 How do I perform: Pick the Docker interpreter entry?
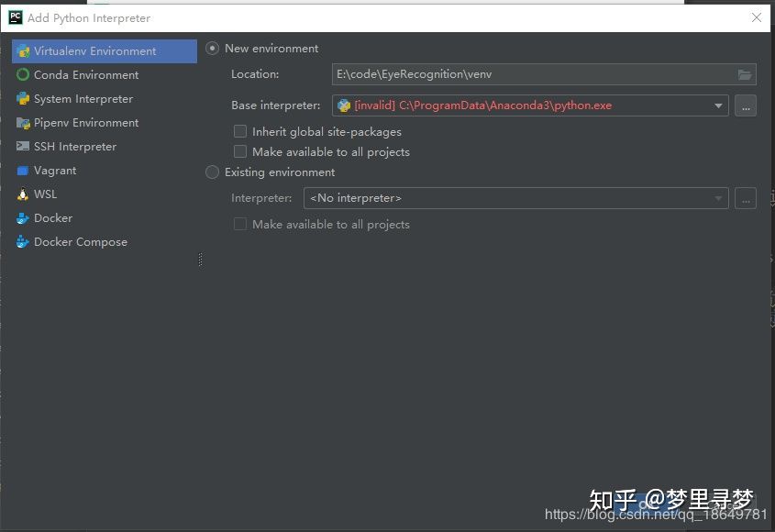[105, 218]
